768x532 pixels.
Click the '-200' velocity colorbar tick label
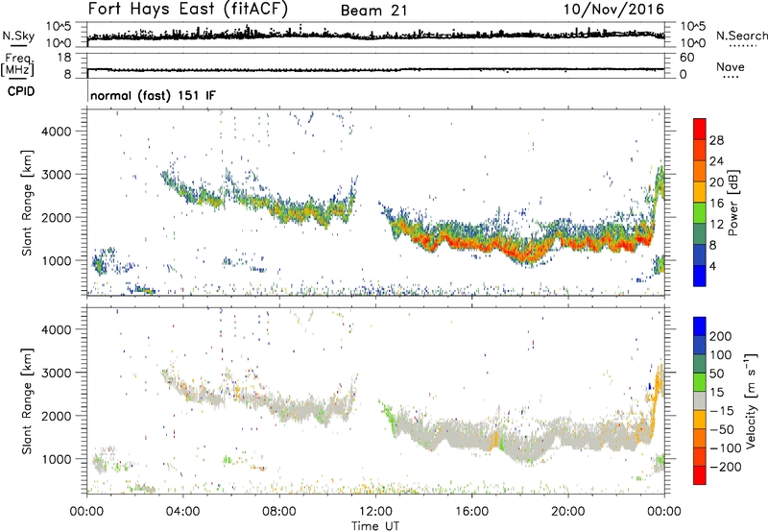[x=726, y=467]
